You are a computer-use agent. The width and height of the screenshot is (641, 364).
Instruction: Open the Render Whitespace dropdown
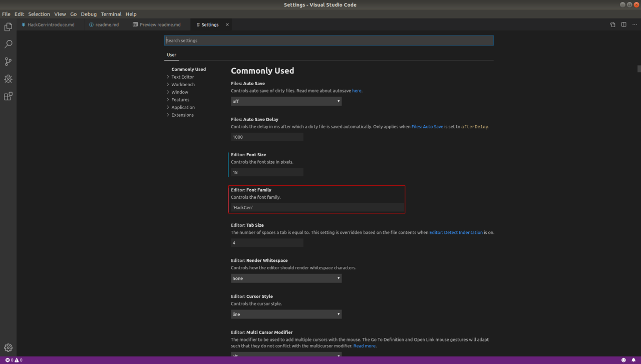pyautogui.click(x=286, y=278)
